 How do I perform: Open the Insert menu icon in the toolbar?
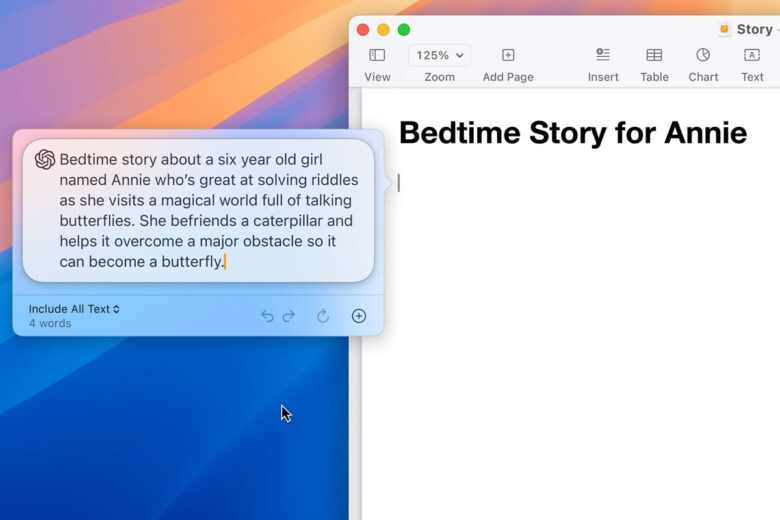[603, 54]
